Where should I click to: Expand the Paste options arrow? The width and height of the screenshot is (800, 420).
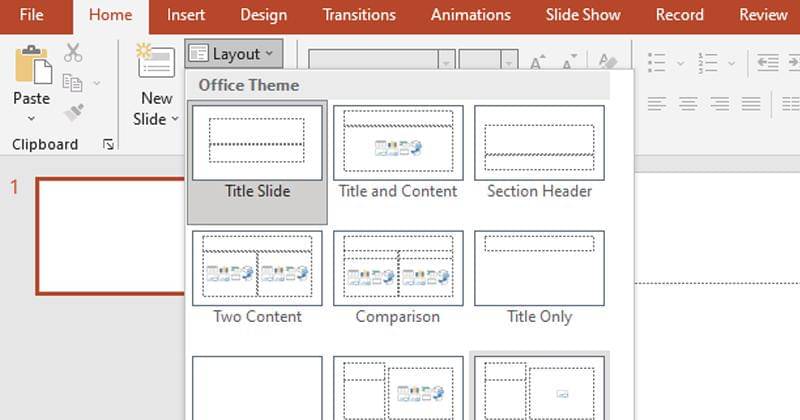(x=31, y=118)
